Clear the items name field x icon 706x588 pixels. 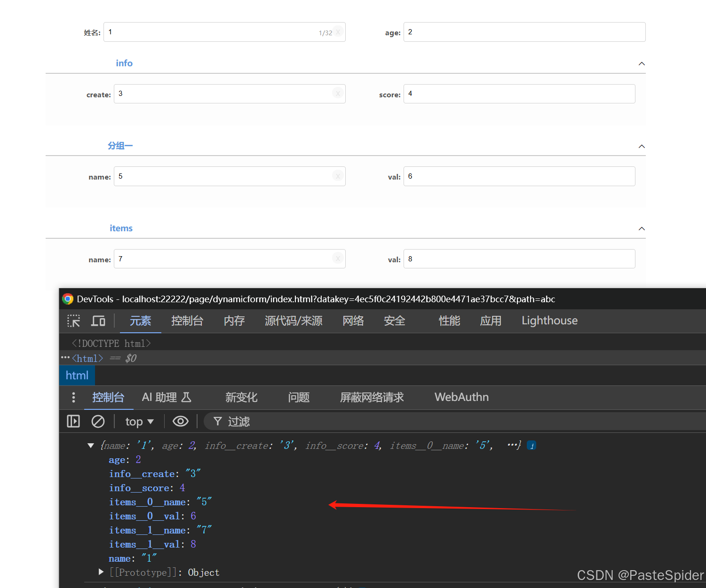[338, 259]
